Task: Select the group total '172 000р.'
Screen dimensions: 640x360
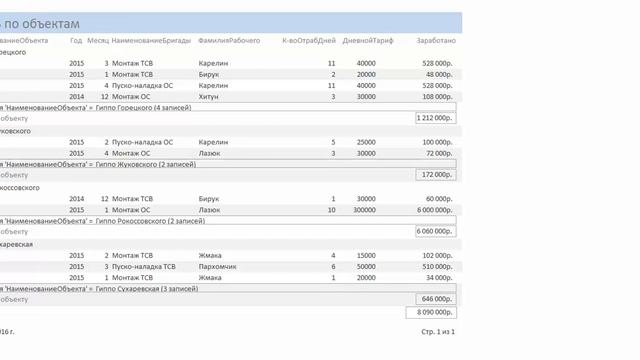Action: 436,175
